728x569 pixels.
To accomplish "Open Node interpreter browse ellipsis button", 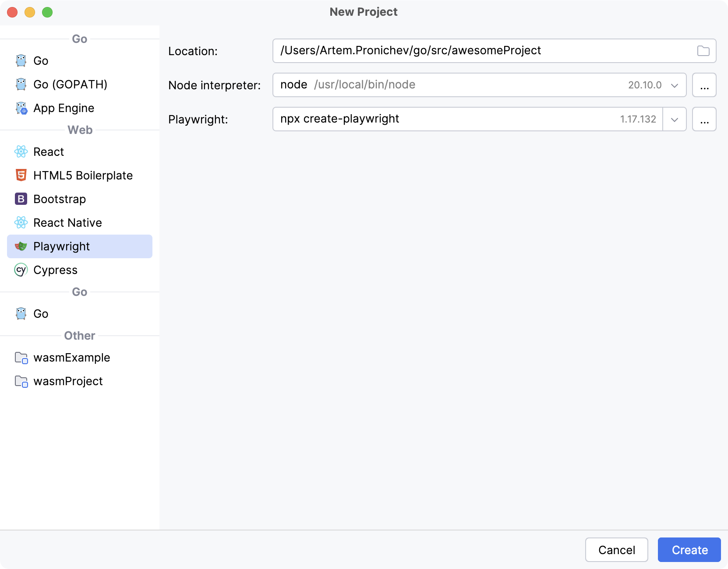I will tap(704, 85).
